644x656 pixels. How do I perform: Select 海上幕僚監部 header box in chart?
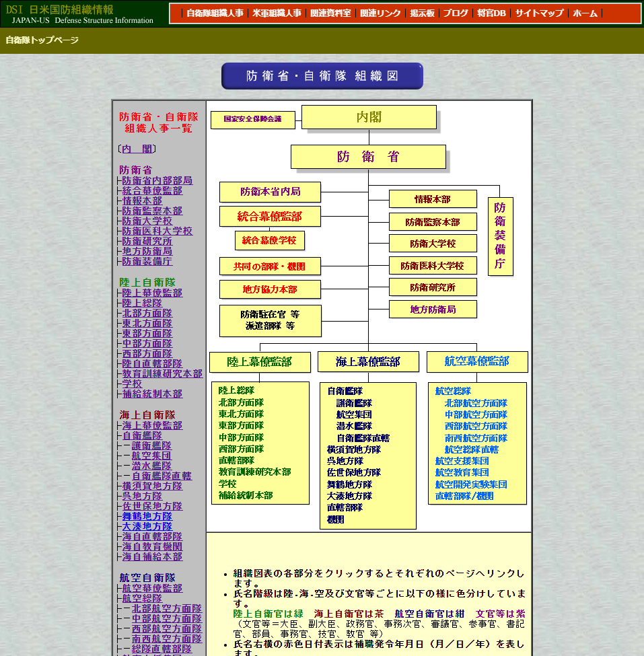(368, 362)
